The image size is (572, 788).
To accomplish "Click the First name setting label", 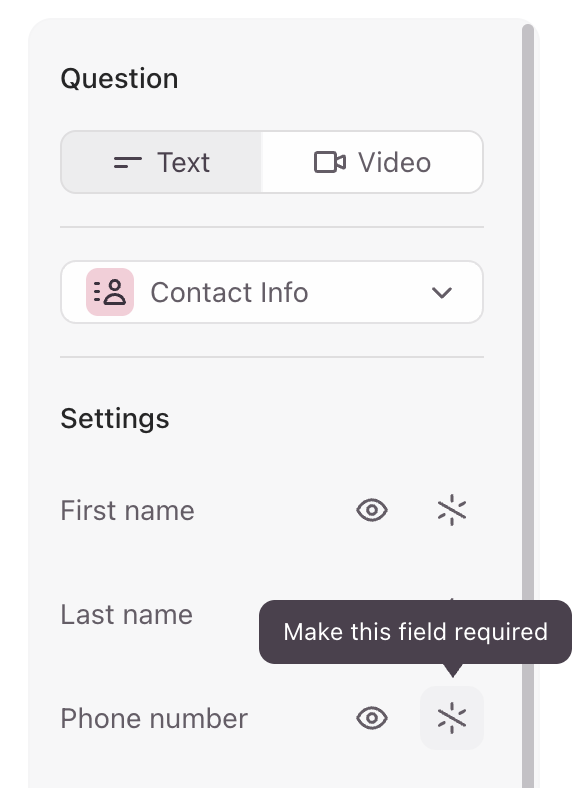I will pos(128,511).
